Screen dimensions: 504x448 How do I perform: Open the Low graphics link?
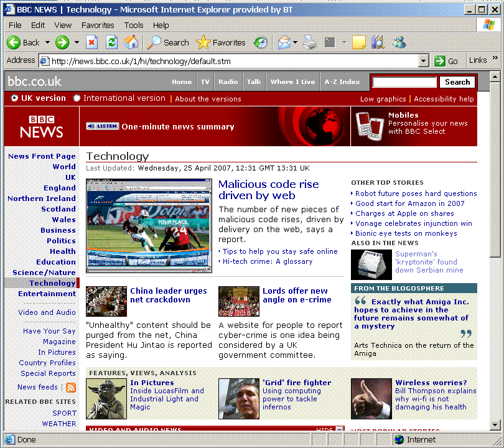tap(383, 99)
